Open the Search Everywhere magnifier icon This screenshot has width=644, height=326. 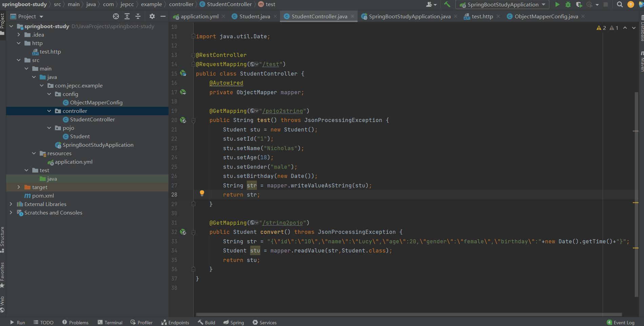(x=620, y=4)
